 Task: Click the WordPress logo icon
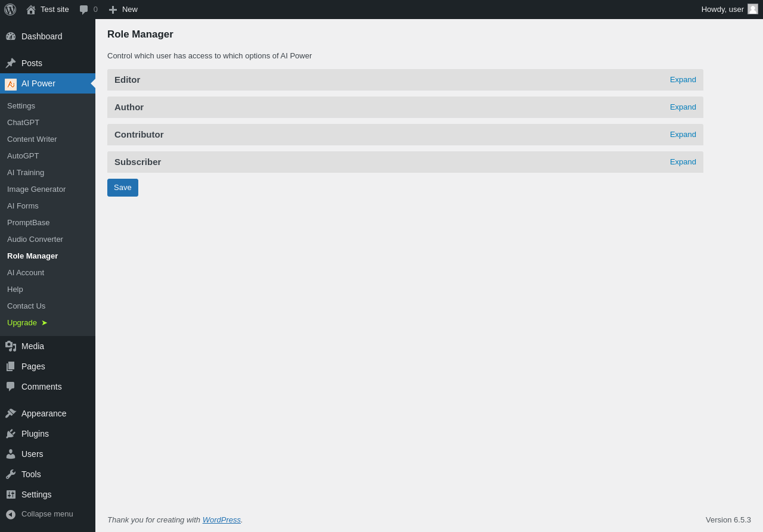point(10,10)
